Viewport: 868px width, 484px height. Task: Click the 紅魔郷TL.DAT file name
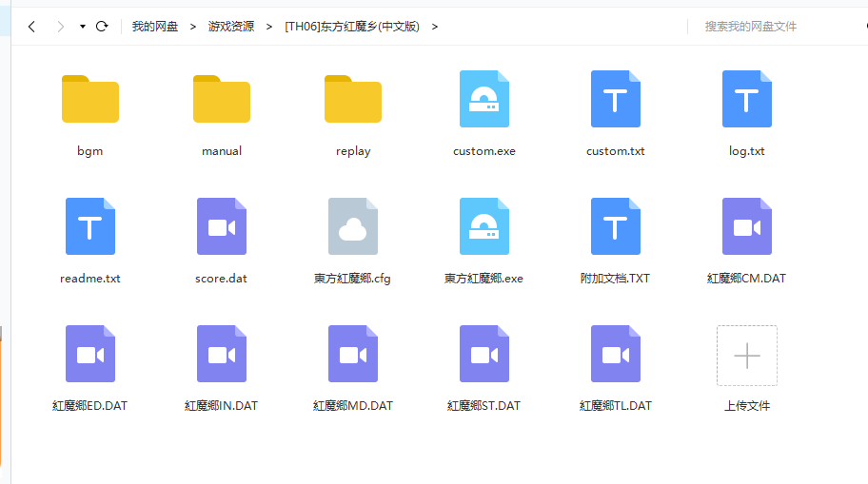click(616, 406)
